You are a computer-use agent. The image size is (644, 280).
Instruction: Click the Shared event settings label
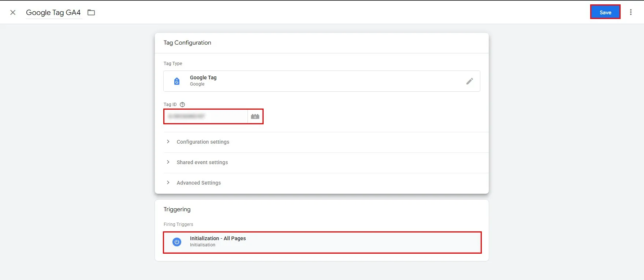tap(202, 162)
